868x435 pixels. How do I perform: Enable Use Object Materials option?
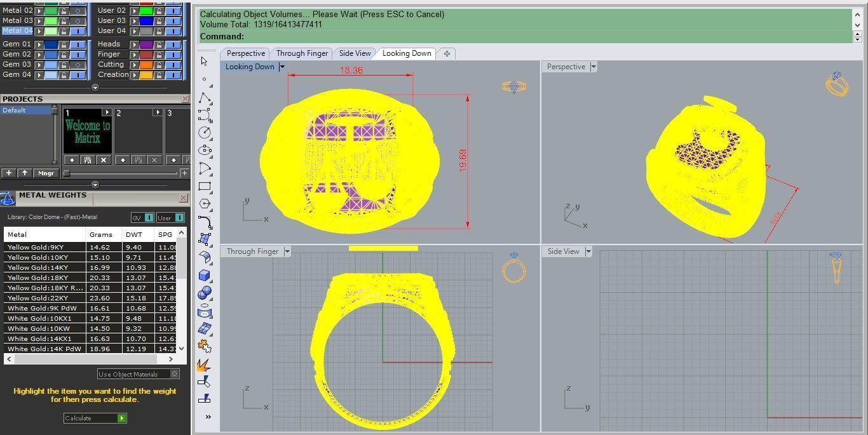pos(138,374)
